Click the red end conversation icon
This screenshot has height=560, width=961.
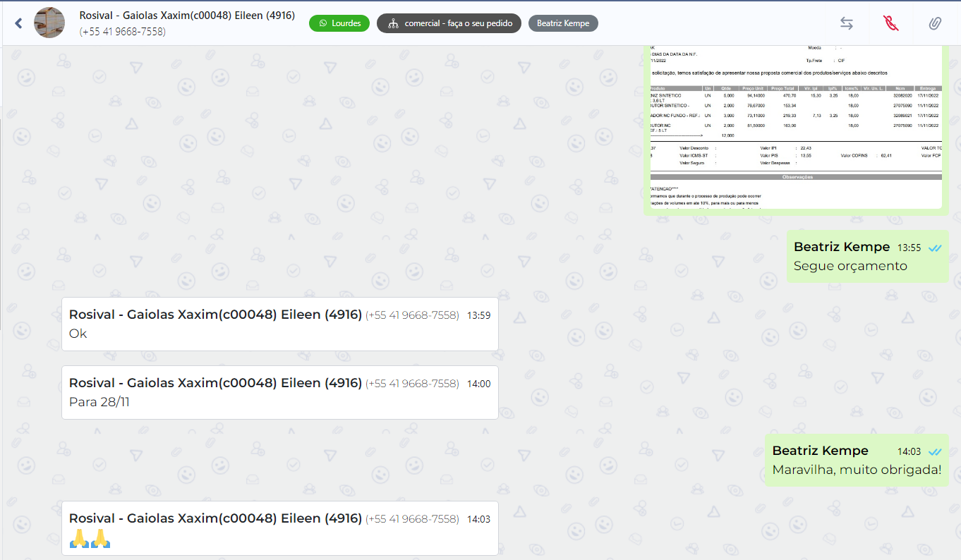[x=891, y=23]
